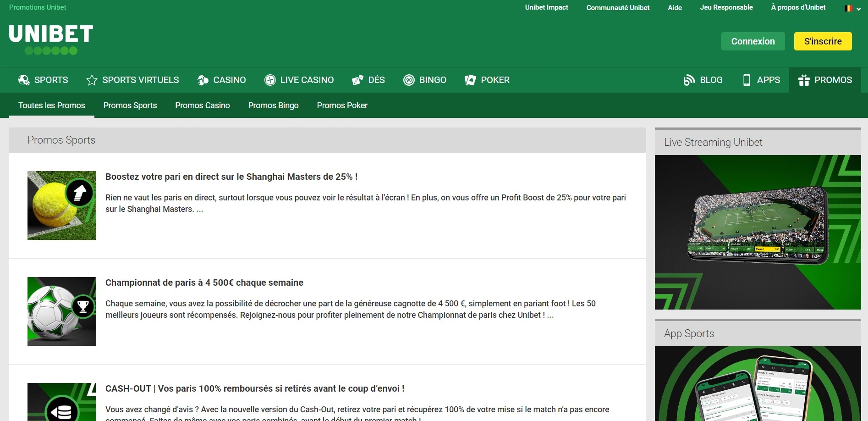Go to the POKER section

tap(487, 80)
